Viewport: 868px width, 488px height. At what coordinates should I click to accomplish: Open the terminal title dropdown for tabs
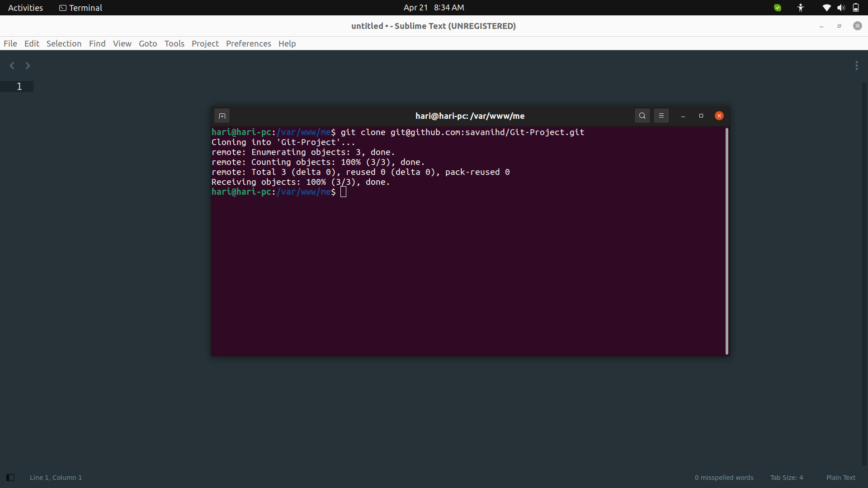(x=470, y=116)
